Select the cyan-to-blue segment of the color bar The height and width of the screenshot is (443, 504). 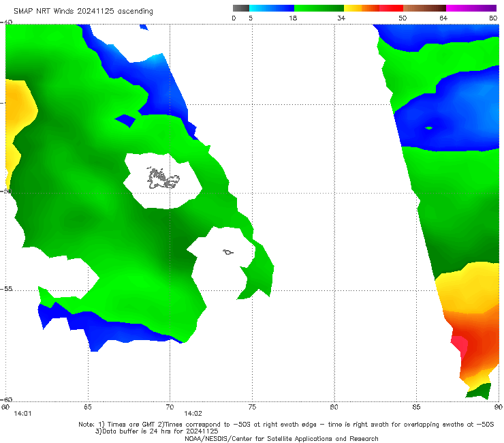tap(272, 8)
